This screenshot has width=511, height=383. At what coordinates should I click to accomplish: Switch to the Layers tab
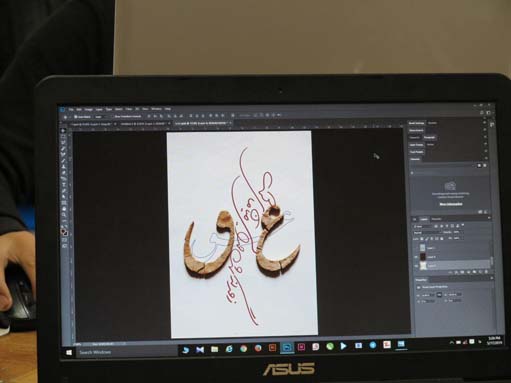(x=424, y=219)
